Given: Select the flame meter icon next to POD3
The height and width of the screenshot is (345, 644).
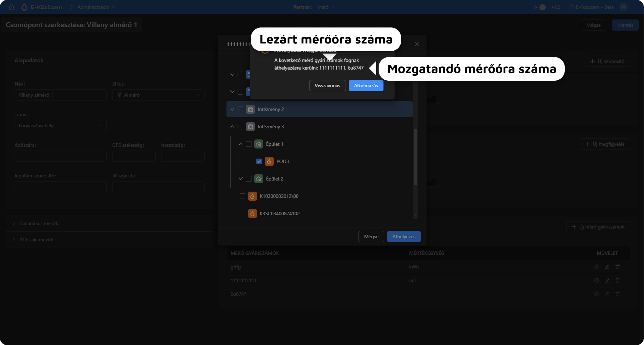Looking at the screenshot, I should point(269,161).
